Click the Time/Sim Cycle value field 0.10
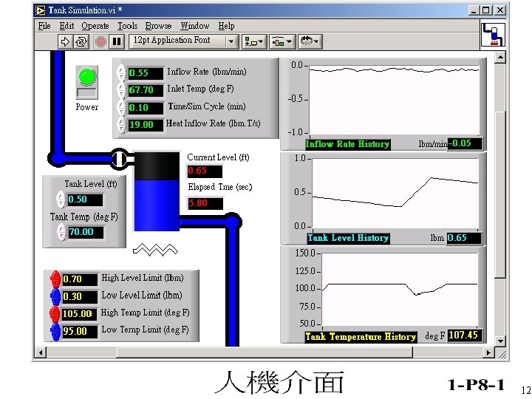Image resolution: width=532 pixels, height=399 pixels. 146,108
